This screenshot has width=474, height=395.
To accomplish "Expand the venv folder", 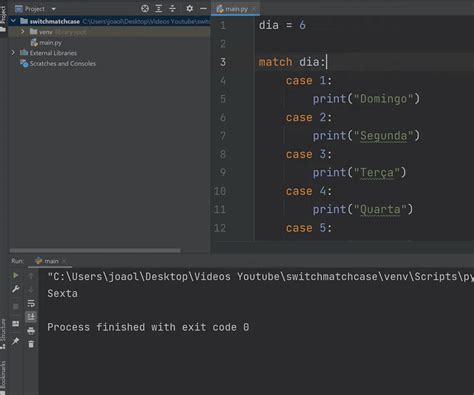I will 22,32.
